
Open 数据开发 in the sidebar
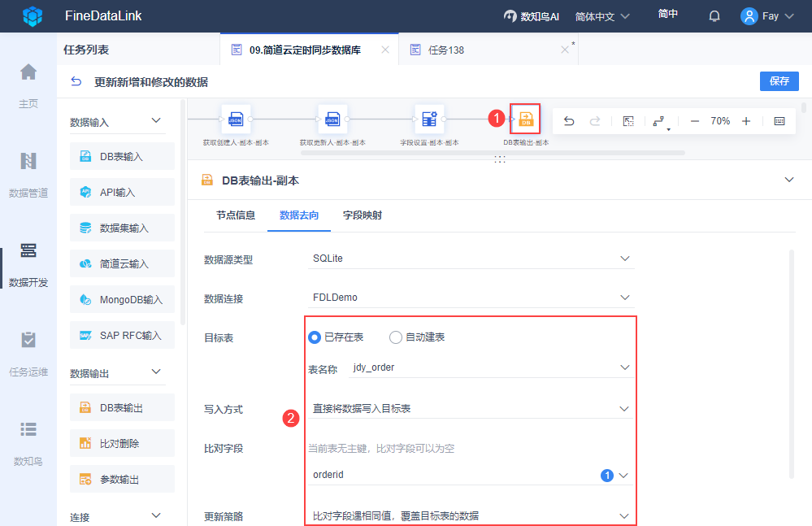[28, 264]
